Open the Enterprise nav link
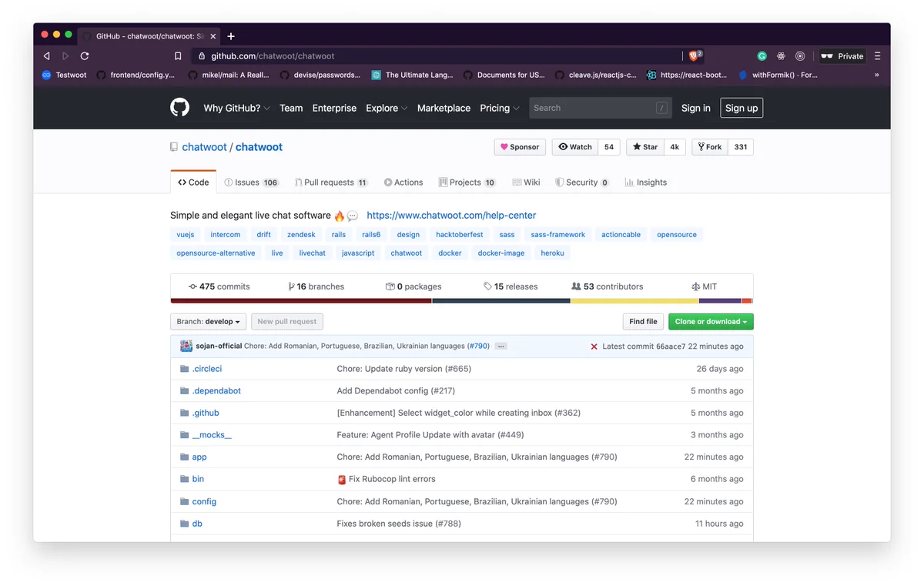924x586 pixels. click(x=334, y=109)
